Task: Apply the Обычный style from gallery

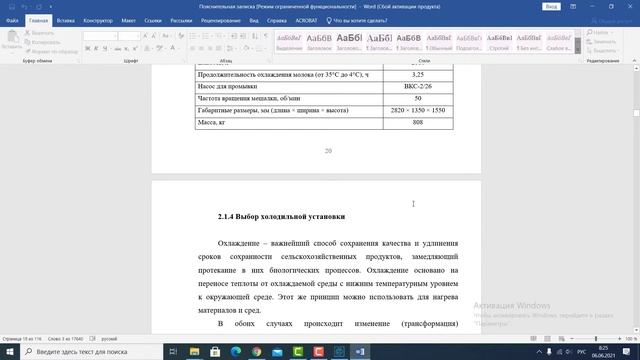Action: 438,42
